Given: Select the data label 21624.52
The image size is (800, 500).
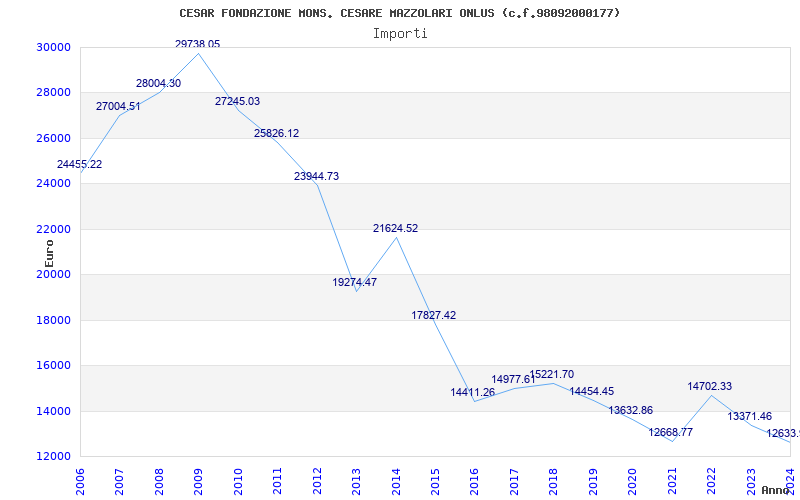Looking at the screenshot, I should point(395,228).
